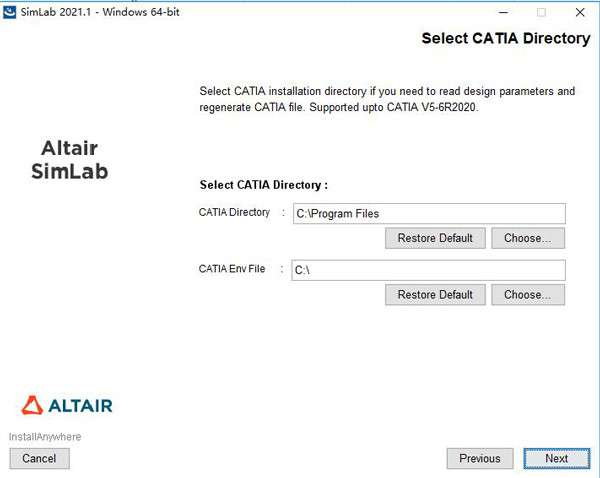Choose a folder for CATIA Directory
The height and width of the screenshot is (478, 600).
point(528,238)
